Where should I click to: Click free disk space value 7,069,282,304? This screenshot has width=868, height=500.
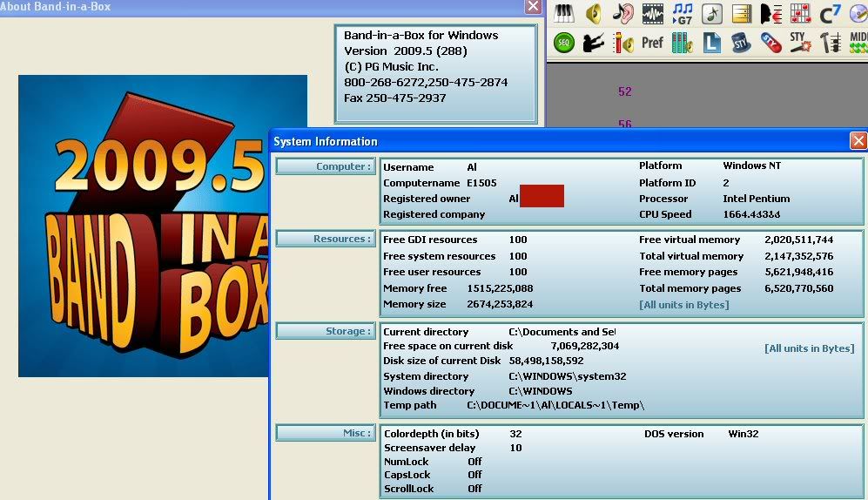(x=584, y=346)
